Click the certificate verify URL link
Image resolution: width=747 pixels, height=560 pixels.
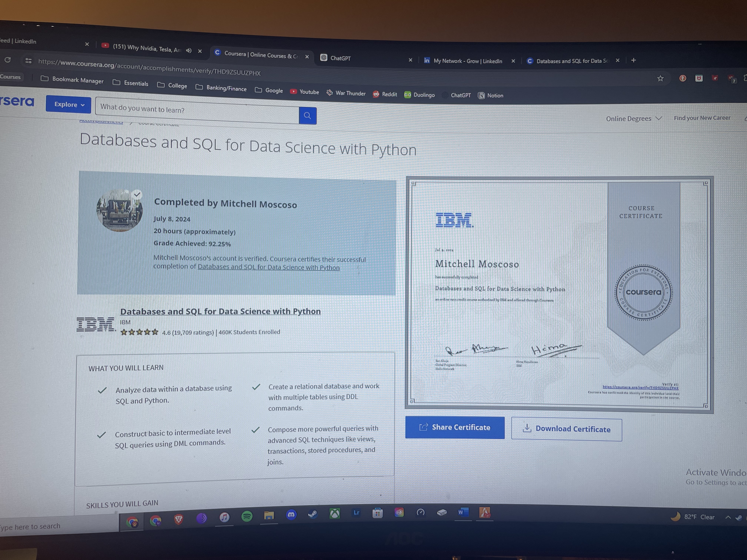coord(640,388)
